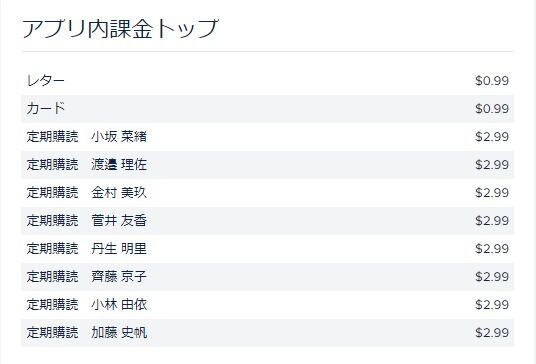Viewport: 536px width, 364px height.
Task: Open 定期購読 小林 由依 entry
Action: point(267,305)
